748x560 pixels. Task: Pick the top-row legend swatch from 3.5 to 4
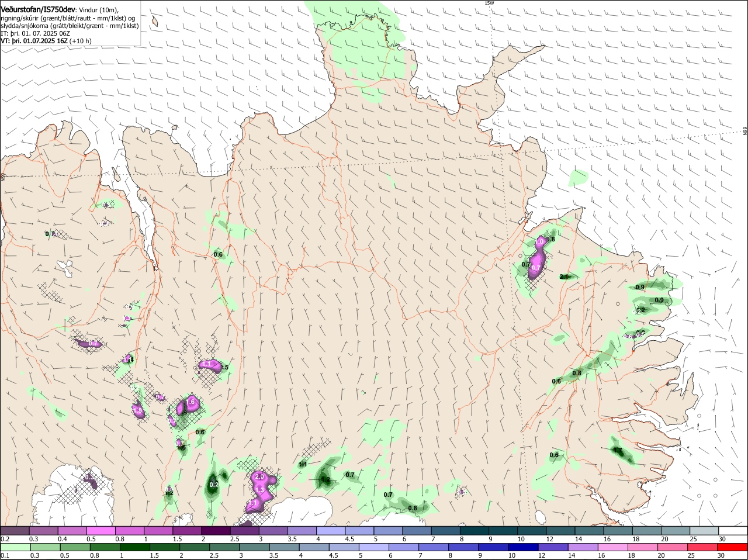click(302, 531)
